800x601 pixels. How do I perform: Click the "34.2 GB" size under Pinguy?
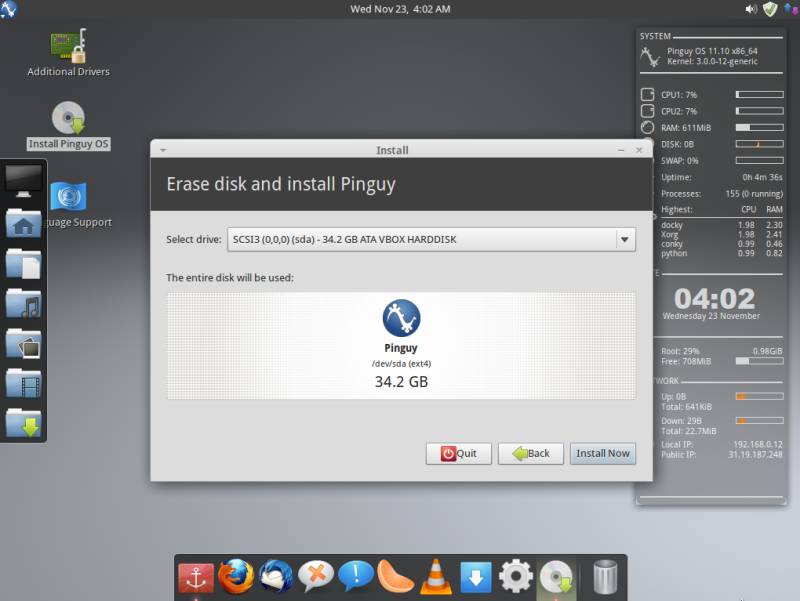pyautogui.click(x=402, y=382)
